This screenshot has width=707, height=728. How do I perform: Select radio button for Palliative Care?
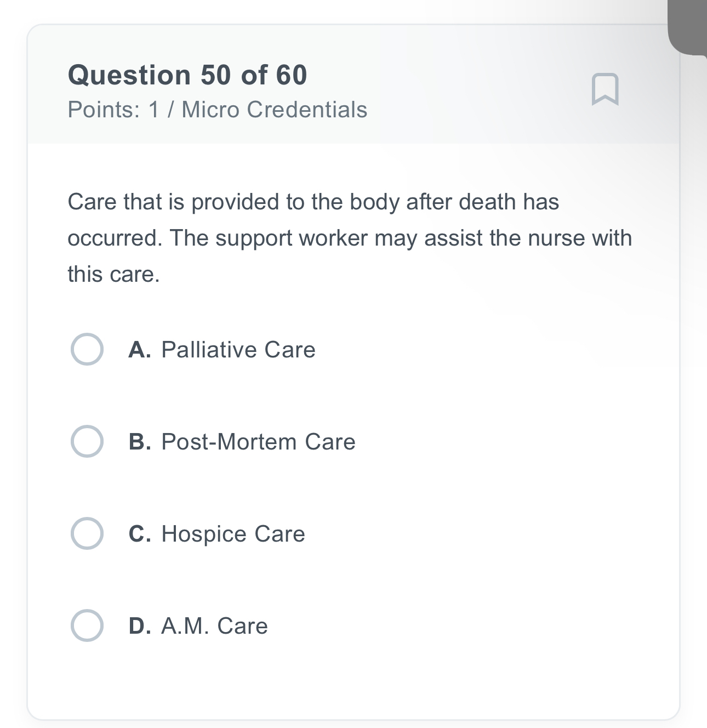(87, 349)
